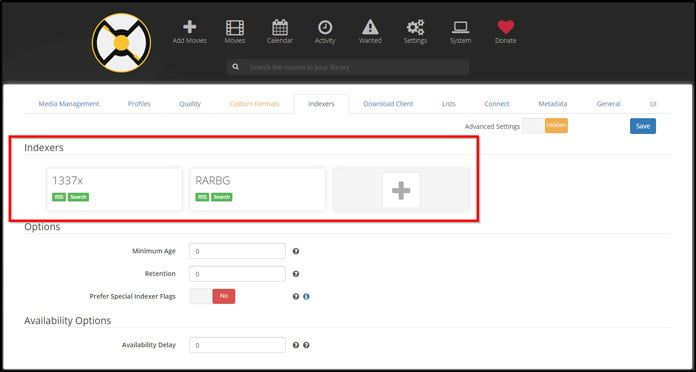
Task: Open the UI tab
Action: coord(653,104)
